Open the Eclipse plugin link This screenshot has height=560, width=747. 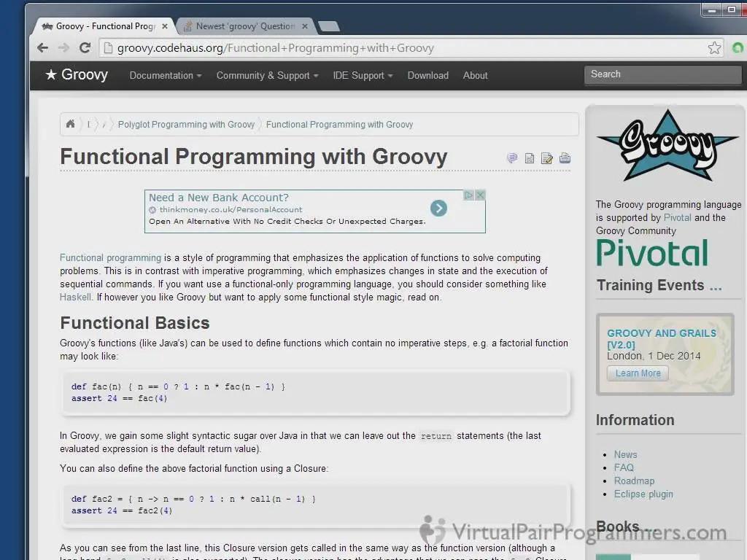(643, 494)
